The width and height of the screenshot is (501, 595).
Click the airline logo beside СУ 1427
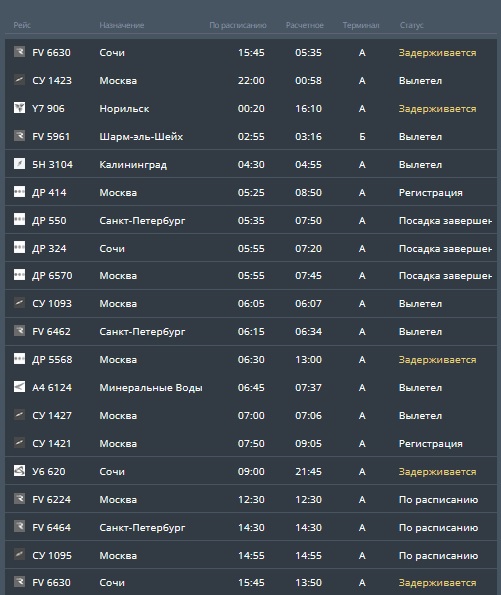(x=19, y=414)
